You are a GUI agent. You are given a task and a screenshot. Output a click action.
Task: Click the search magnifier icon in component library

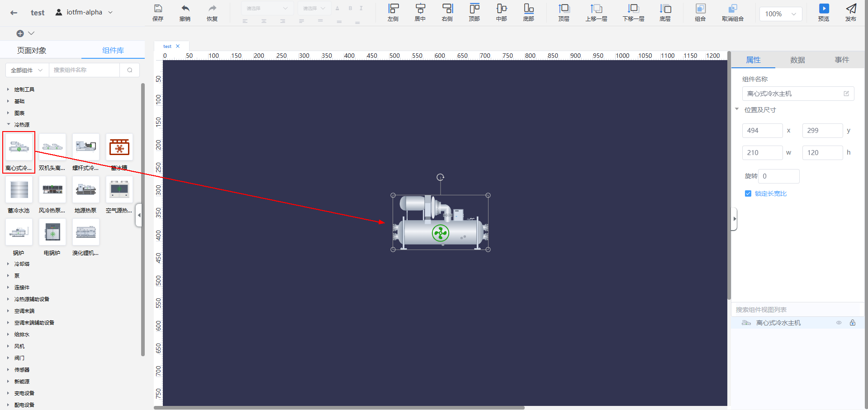[130, 70]
